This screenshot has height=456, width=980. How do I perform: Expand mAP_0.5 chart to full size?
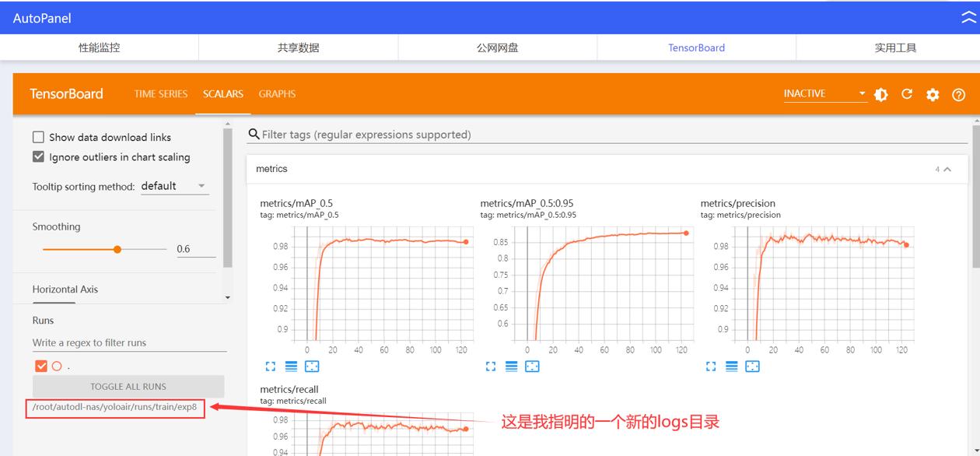click(x=271, y=366)
